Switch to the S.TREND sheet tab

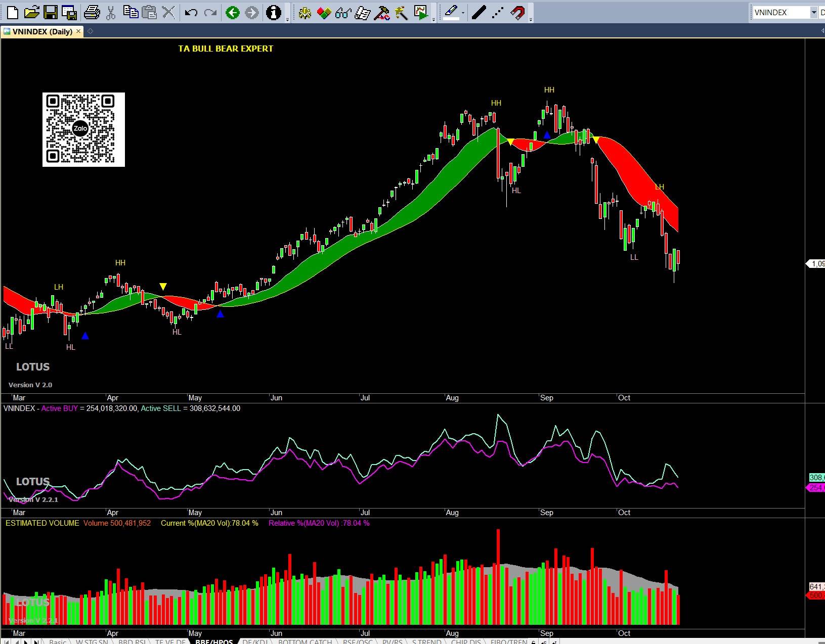[x=426, y=641]
